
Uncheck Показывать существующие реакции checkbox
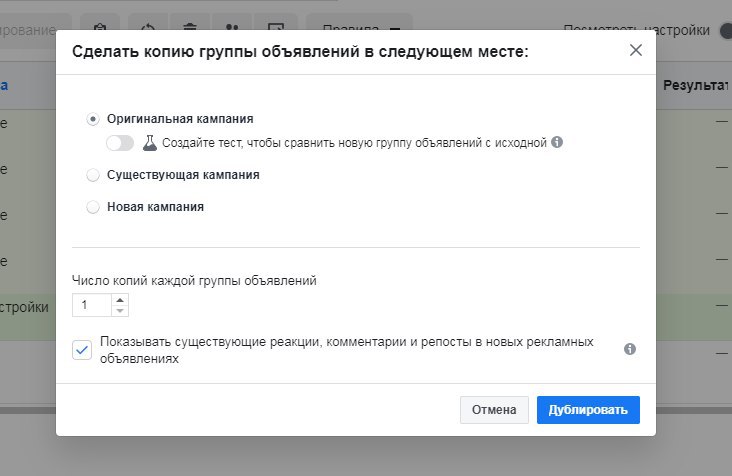(82, 350)
